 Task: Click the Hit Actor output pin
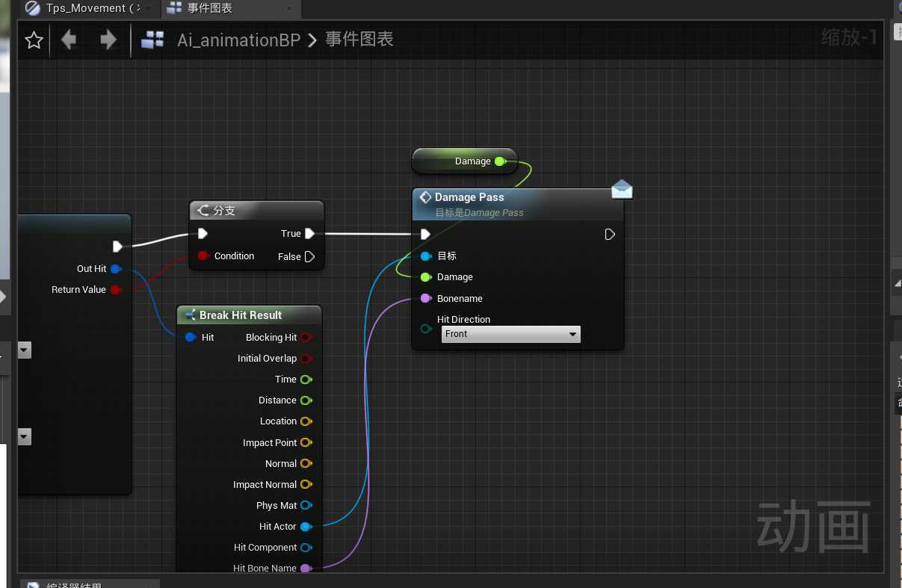pos(306,527)
